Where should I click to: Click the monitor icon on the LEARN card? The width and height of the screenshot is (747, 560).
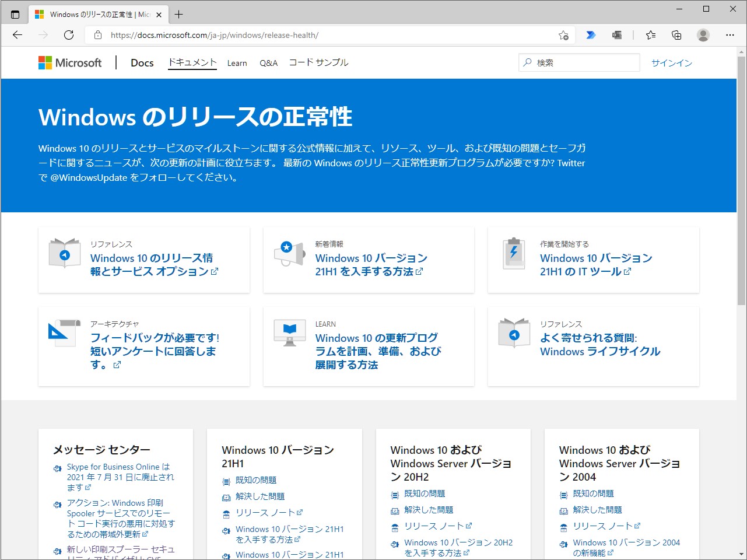point(289,333)
